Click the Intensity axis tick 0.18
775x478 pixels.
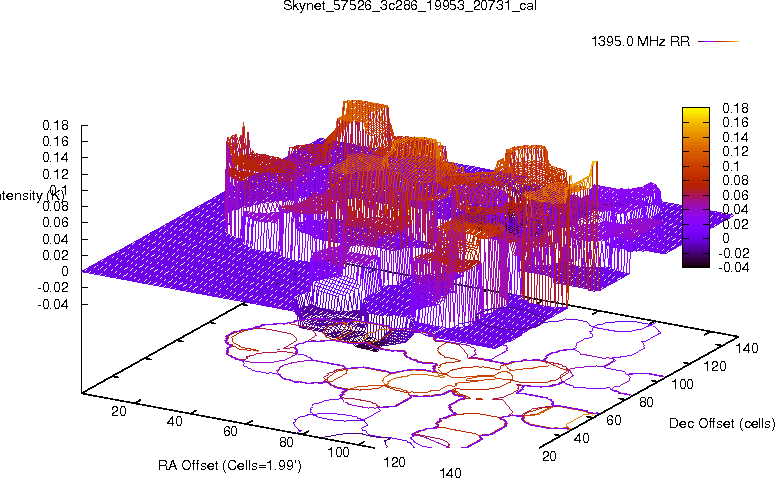point(55,125)
